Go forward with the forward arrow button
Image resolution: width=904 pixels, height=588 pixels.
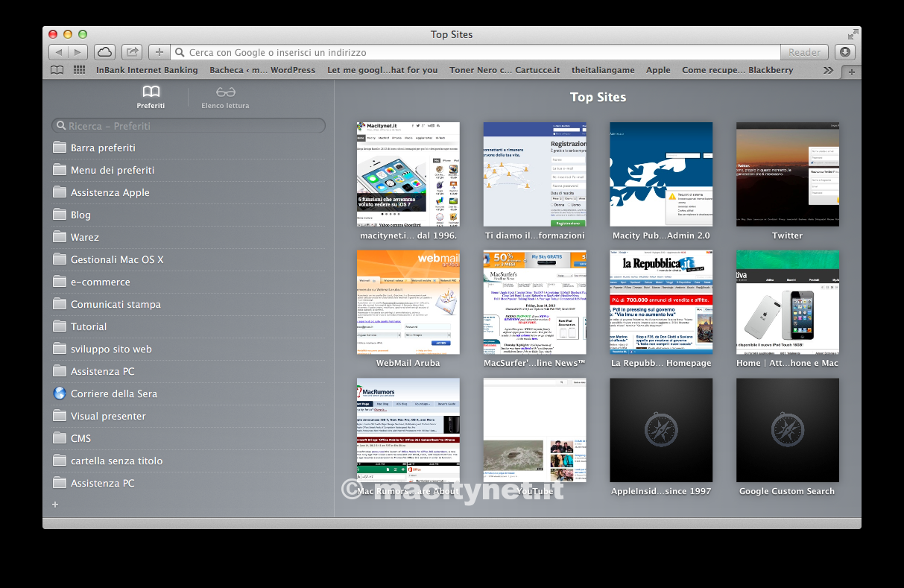tap(78, 52)
